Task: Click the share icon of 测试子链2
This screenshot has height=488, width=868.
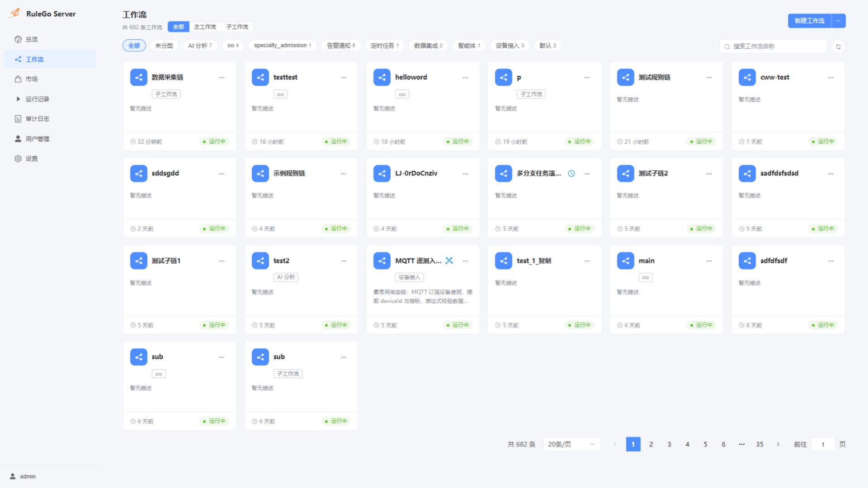Action: pyautogui.click(x=626, y=174)
